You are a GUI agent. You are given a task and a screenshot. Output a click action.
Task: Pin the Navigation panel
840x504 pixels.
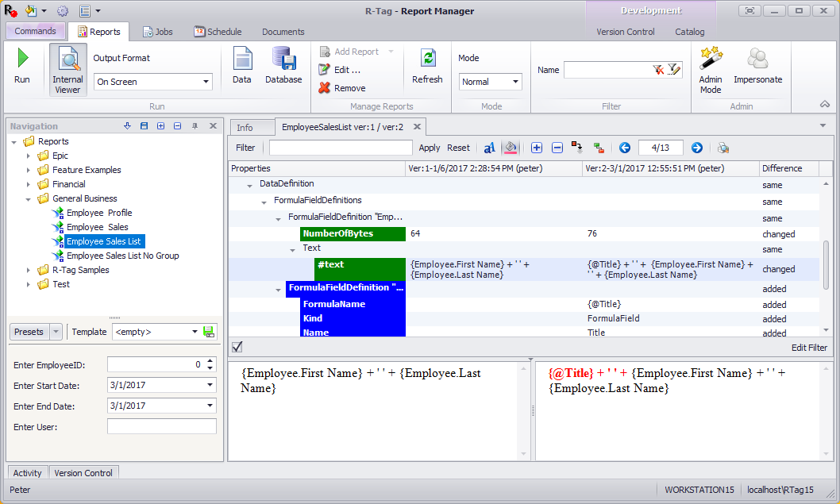click(x=195, y=126)
